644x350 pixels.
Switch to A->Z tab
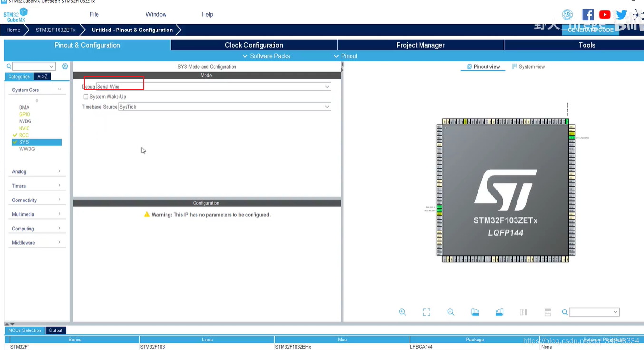[42, 77]
